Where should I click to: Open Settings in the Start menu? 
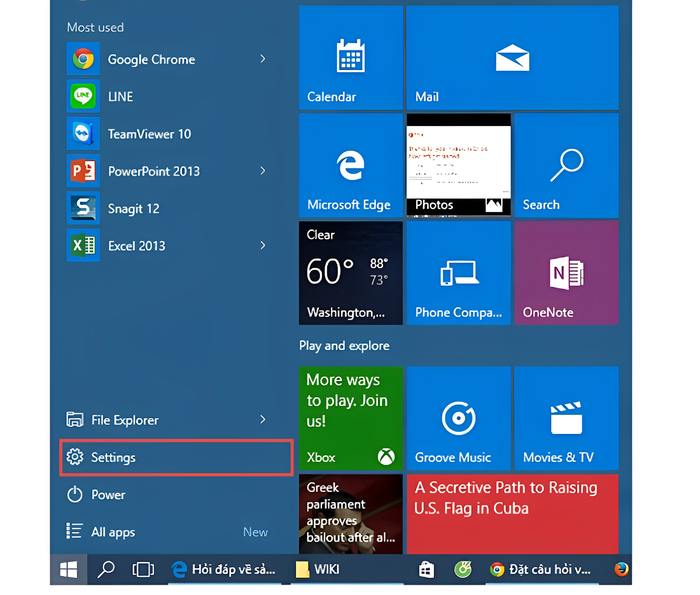(176, 458)
